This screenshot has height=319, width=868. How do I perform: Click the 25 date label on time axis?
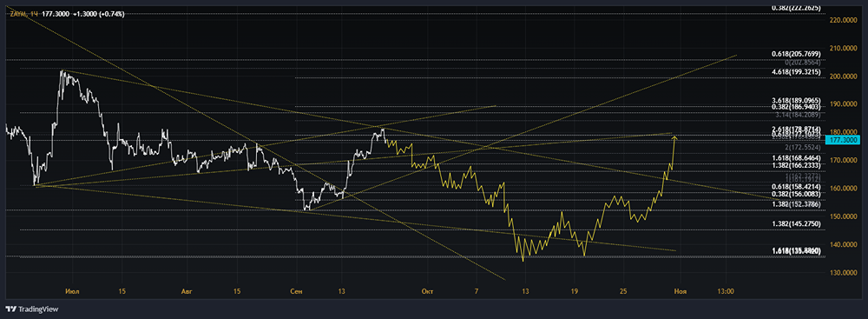click(623, 291)
